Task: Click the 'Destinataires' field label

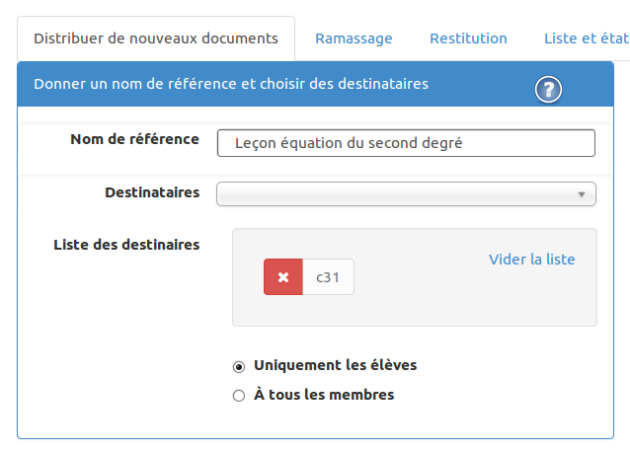Action: [x=152, y=193]
